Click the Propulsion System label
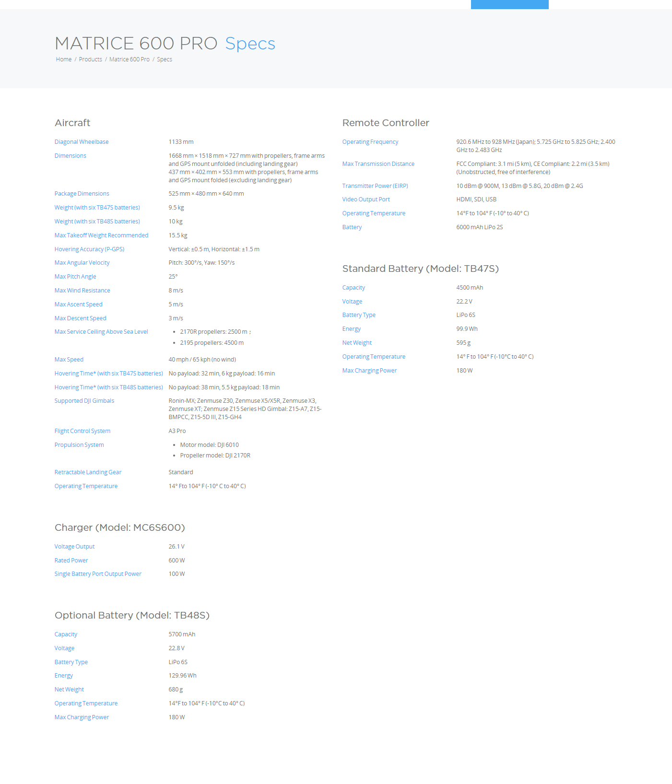 (79, 445)
